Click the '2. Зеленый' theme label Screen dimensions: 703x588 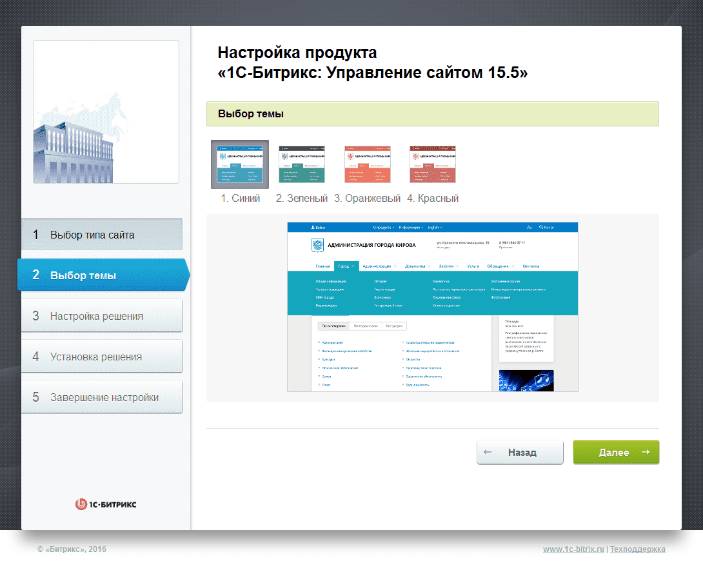tap(302, 198)
